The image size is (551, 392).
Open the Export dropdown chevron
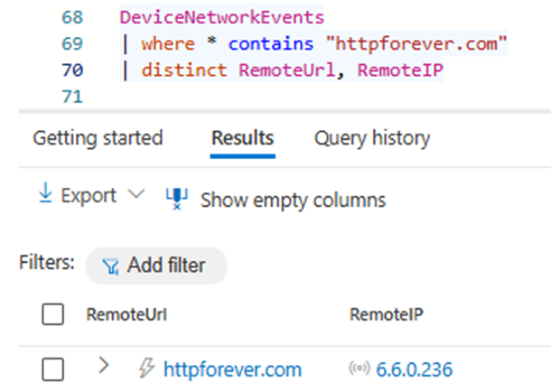click(x=136, y=195)
